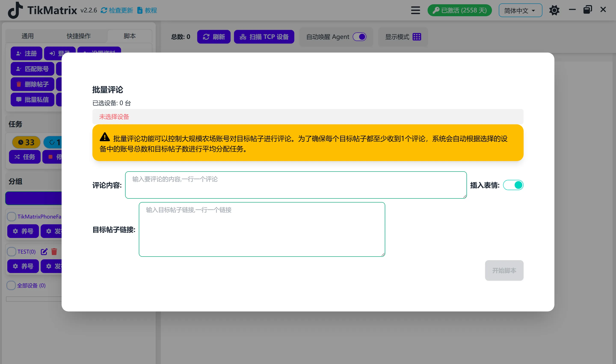This screenshot has width=616, height=364.
Task: Click the comment content text area
Action: (x=296, y=185)
